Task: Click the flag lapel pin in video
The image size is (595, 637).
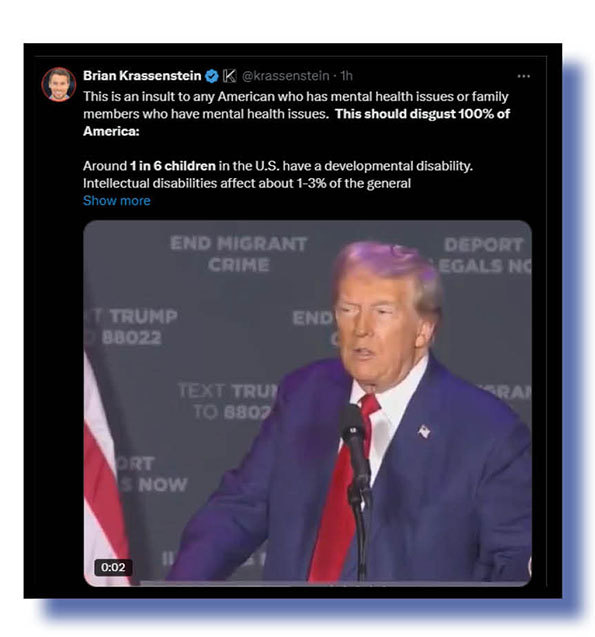Action: pos(424,431)
